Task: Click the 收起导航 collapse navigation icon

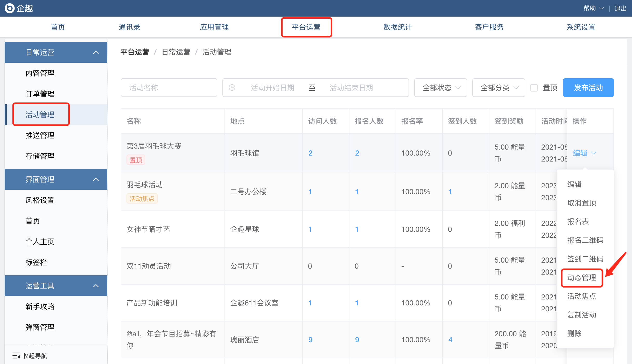Action: click(16, 356)
